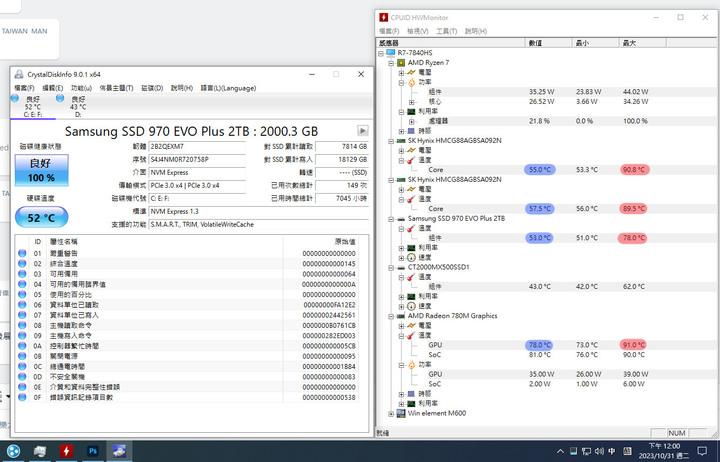
Task: Expand the Win element M600 node
Action: pos(391,414)
